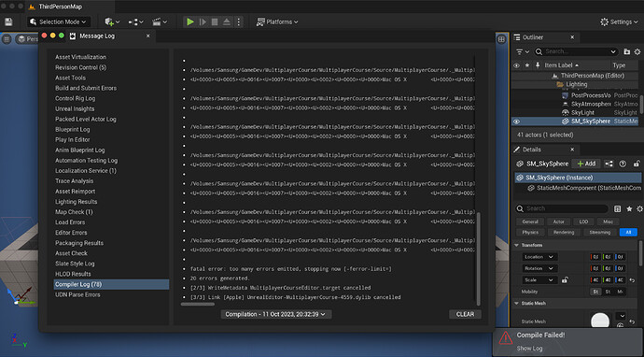The width and height of the screenshot is (644, 357).
Task: Open the Platforms dropdown
Action: pyautogui.click(x=277, y=21)
